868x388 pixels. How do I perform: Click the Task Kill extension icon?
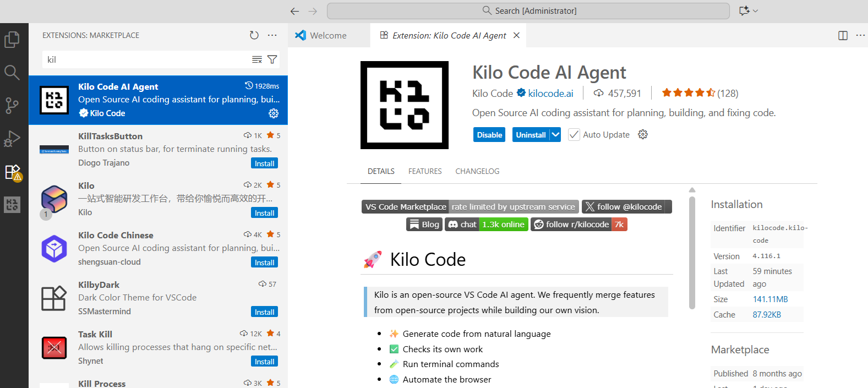[x=54, y=348]
